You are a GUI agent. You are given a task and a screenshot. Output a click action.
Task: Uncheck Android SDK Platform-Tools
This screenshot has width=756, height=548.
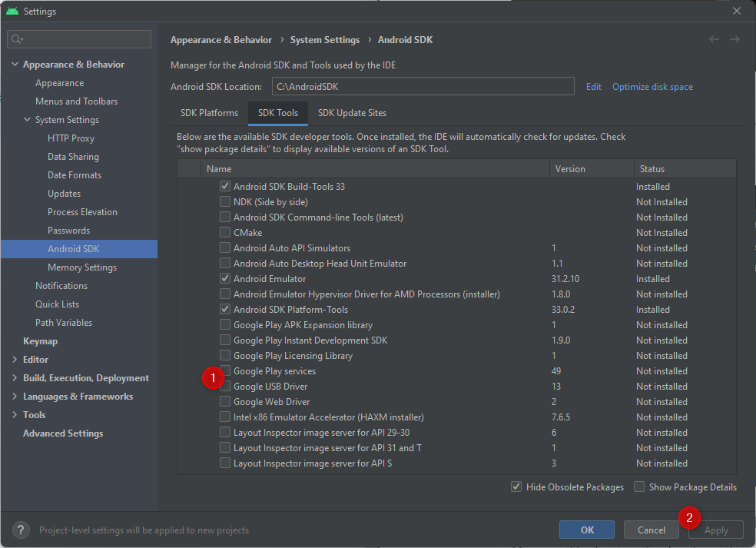click(224, 309)
